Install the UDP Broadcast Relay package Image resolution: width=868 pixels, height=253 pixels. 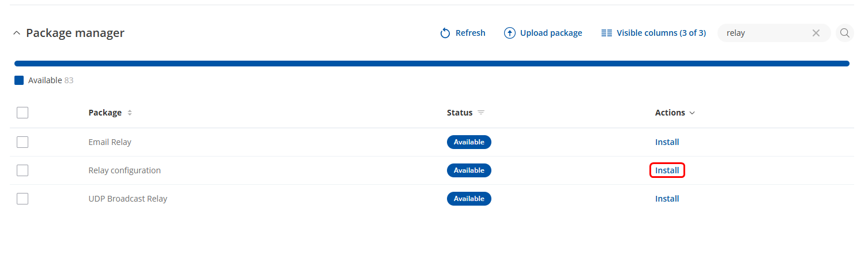coord(667,199)
